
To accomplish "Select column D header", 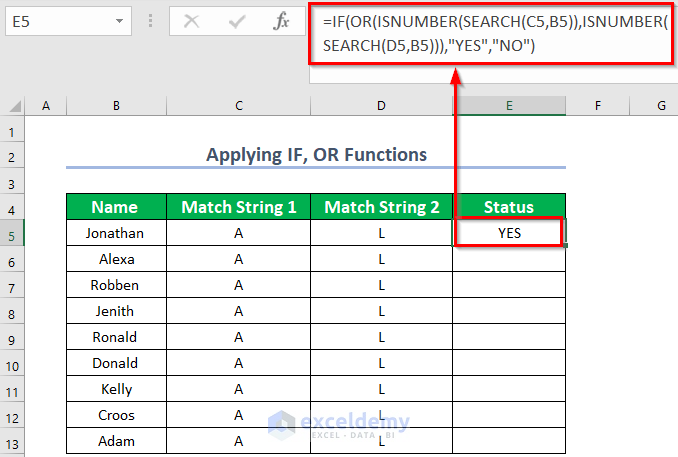I will [381, 105].
